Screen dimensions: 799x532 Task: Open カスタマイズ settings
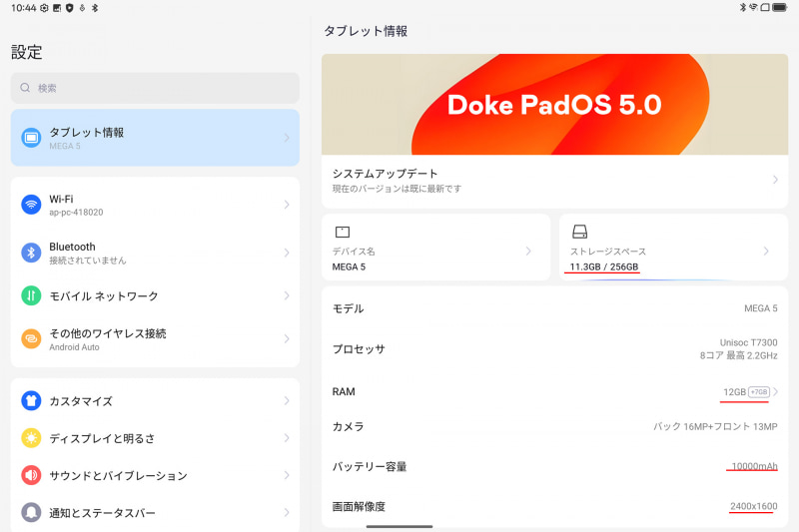tap(155, 400)
